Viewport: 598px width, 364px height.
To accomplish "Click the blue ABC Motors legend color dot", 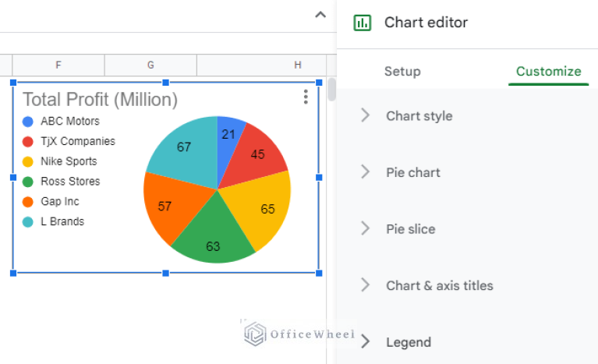I will pos(28,122).
